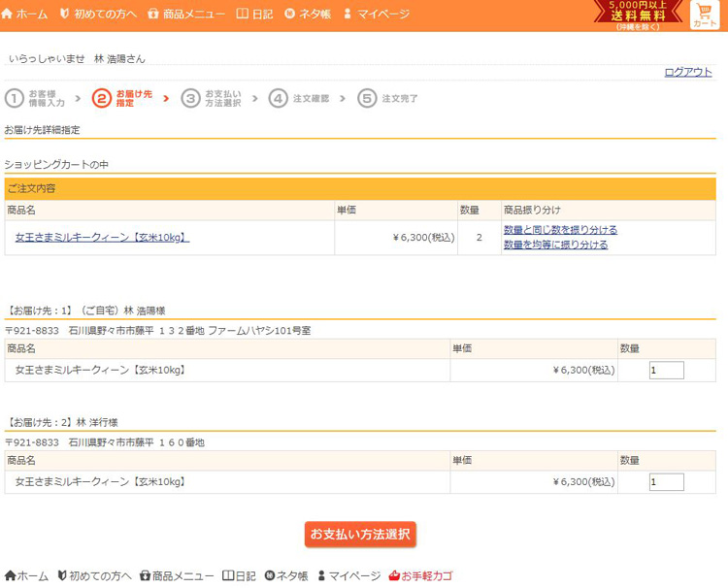Click the いらっしゃいませ 林 浩陽さん greeting
This screenshot has width=728, height=588.
(77, 59)
